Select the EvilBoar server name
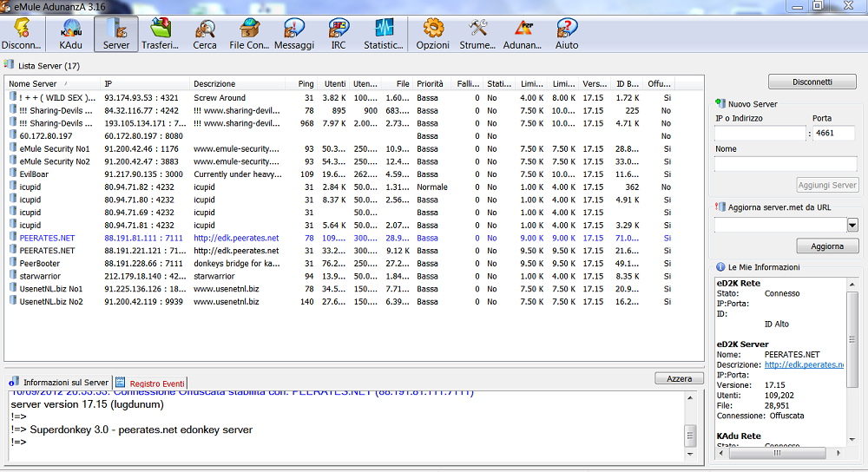Image resolution: width=868 pixels, height=472 pixels. 34,174
